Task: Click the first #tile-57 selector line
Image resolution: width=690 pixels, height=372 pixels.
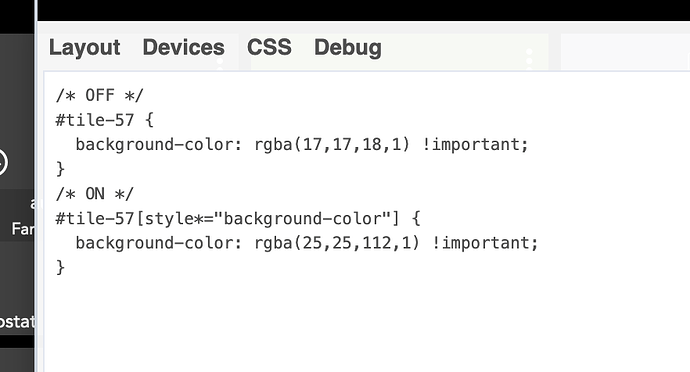Action: click(104, 120)
